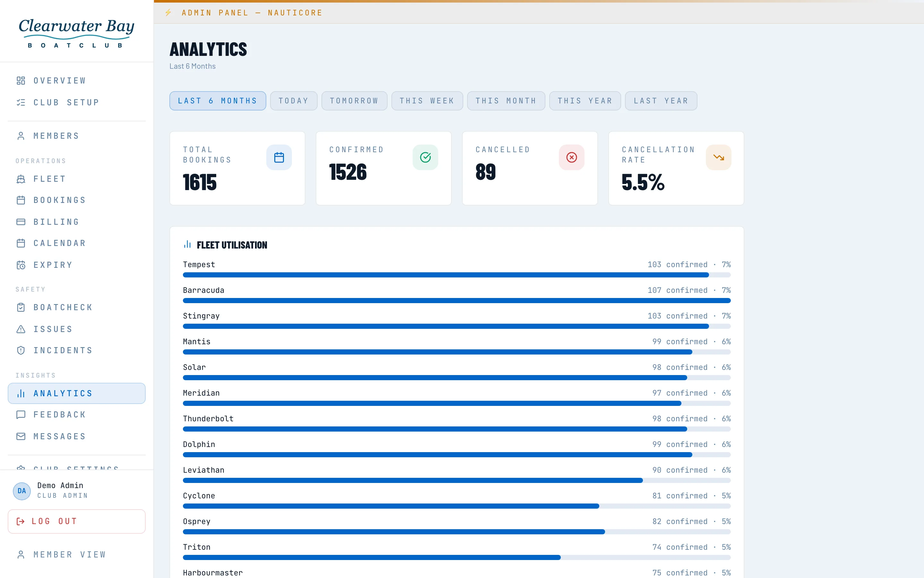This screenshot has width=924, height=578.
Task: Open the Overview page
Action: point(76,81)
